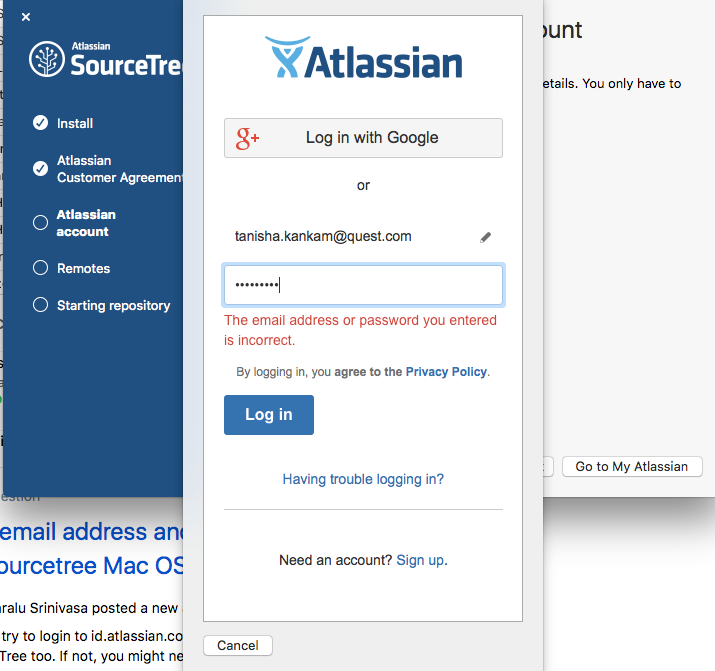Image resolution: width=715 pixels, height=671 pixels.
Task: Click Log in with Google button
Action: (363, 138)
